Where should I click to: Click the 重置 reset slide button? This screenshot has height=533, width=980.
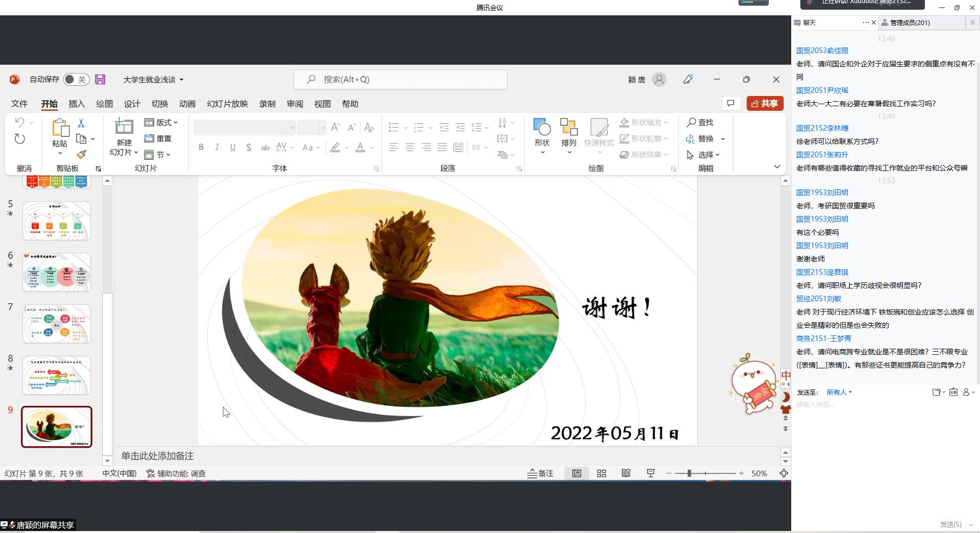click(x=158, y=138)
